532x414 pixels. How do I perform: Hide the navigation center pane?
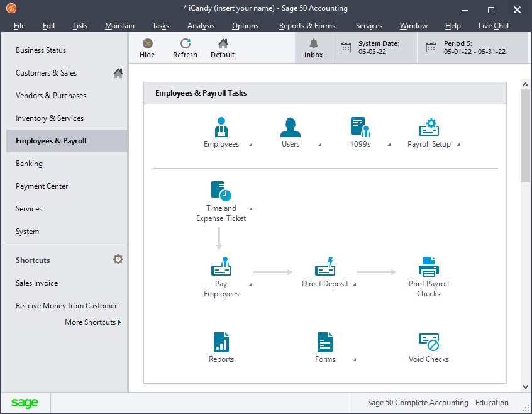click(147, 48)
